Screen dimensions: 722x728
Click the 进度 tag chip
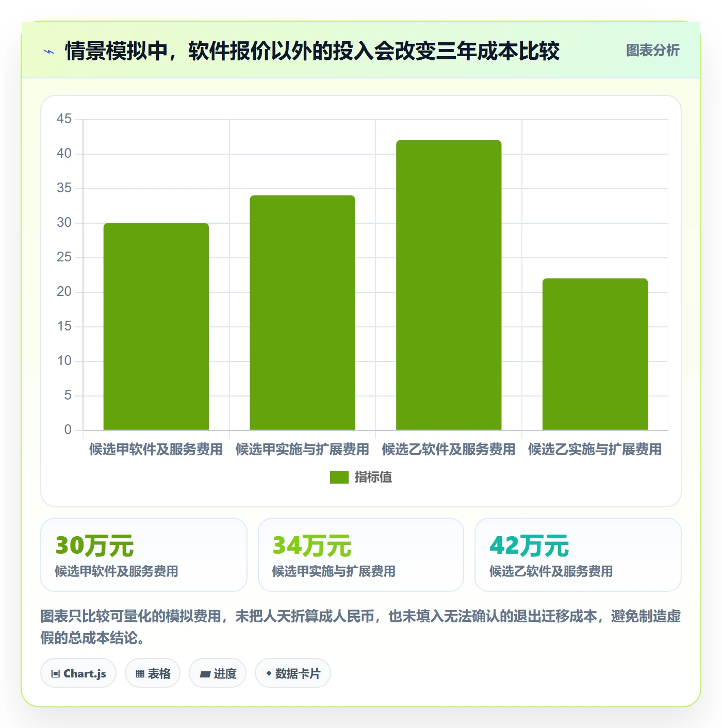[218, 673]
